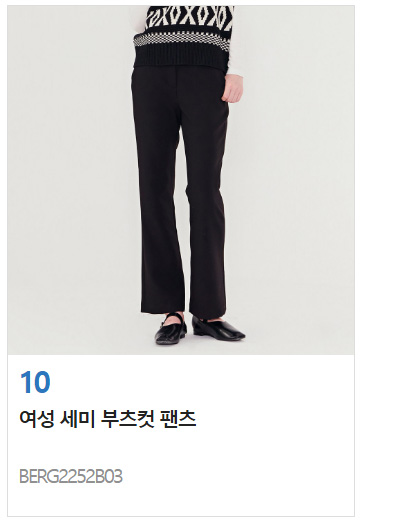Viewport: 400px width, 527px height.
Task: Click the gray backdrop left of the model
Action: pos(69,180)
